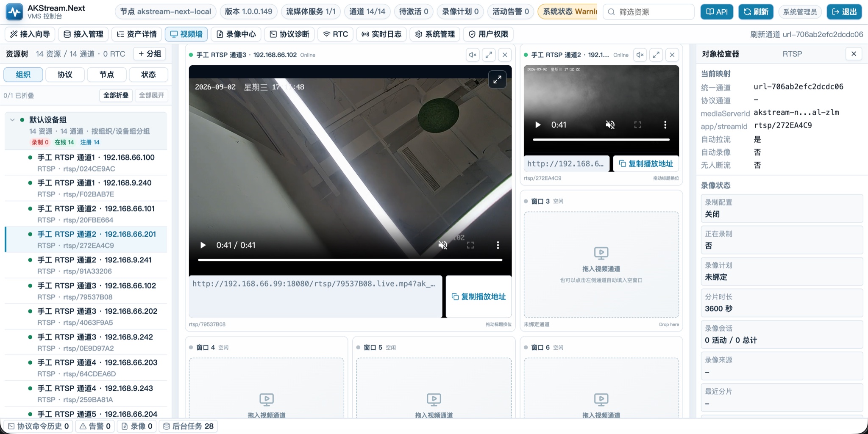Open the RTC tab
The width and height of the screenshot is (868, 434).
335,34
